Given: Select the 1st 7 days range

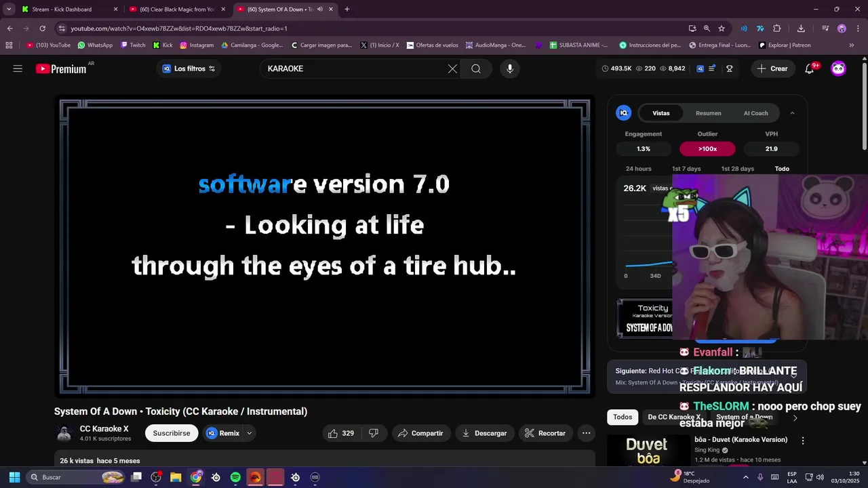Looking at the screenshot, I should (686, 169).
